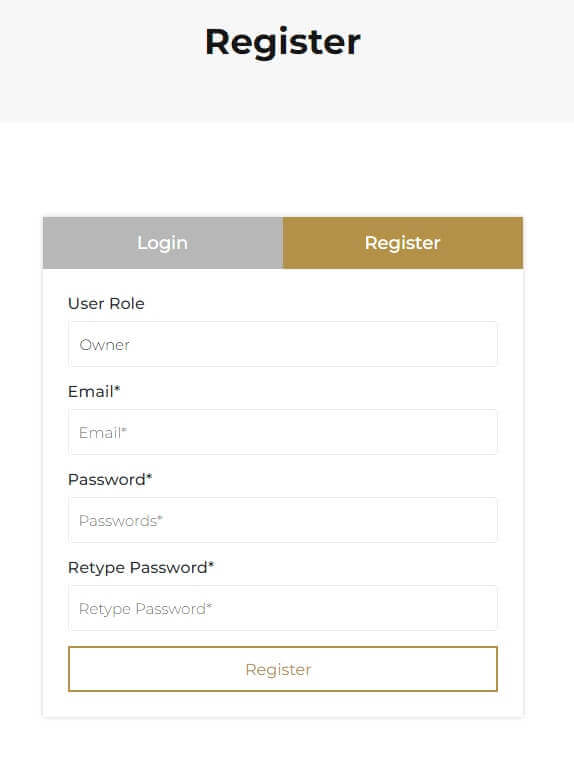Viewport: 574px width, 758px height.
Task: Click the Email* field label
Action: pos(94,392)
